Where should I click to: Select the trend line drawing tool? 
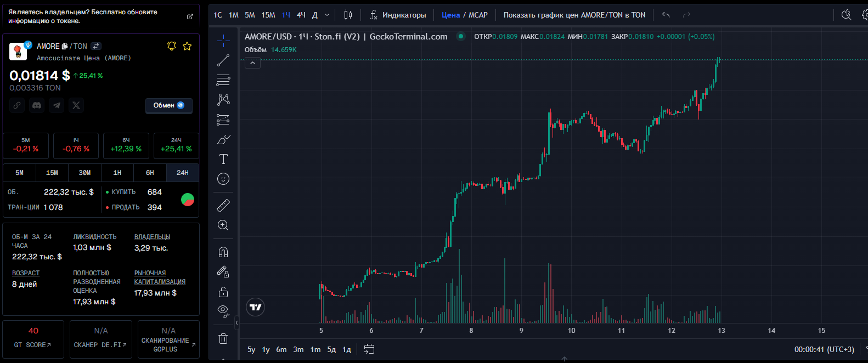pos(223,60)
